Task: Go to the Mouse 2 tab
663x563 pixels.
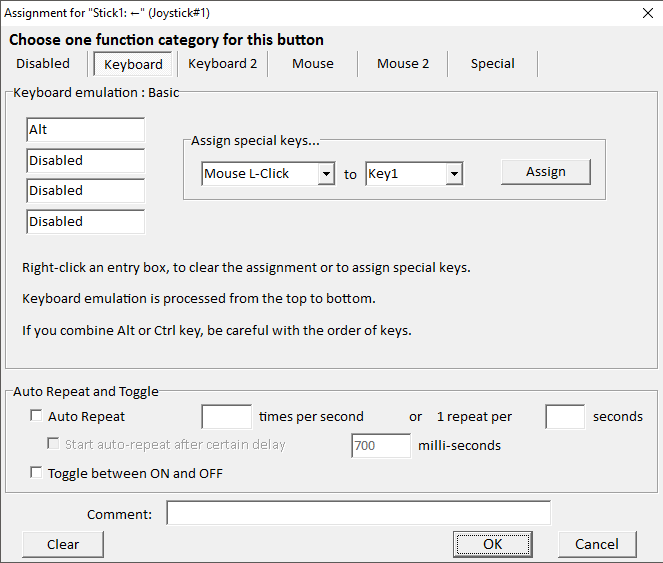Action: click(403, 64)
